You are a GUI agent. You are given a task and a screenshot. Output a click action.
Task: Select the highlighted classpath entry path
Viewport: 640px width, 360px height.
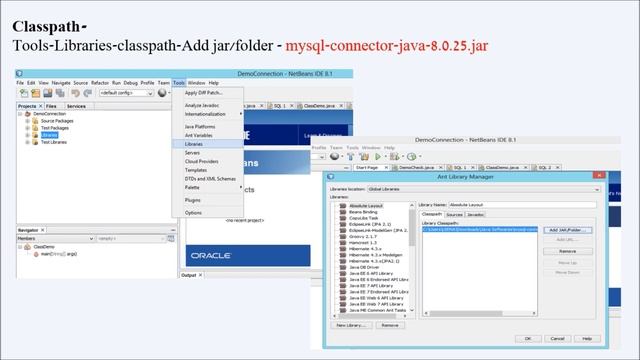[x=480, y=229]
